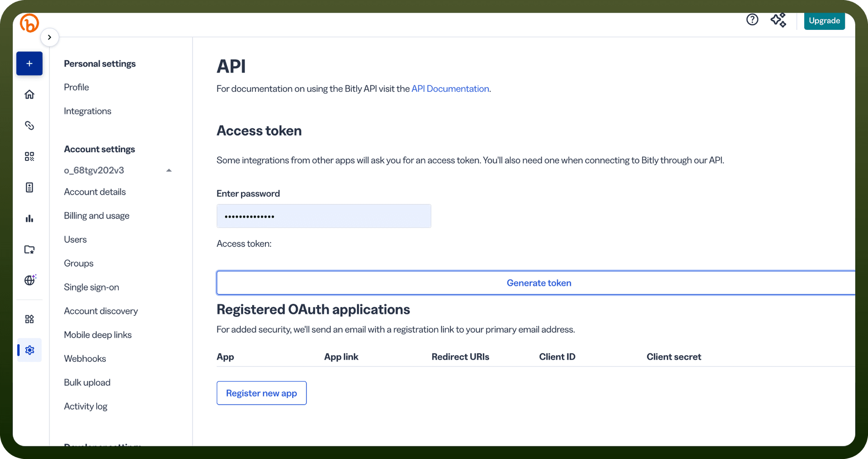This screenshot has height=459, width=868.
Task: Open Webhooks settings
Action: coord(85,359)
